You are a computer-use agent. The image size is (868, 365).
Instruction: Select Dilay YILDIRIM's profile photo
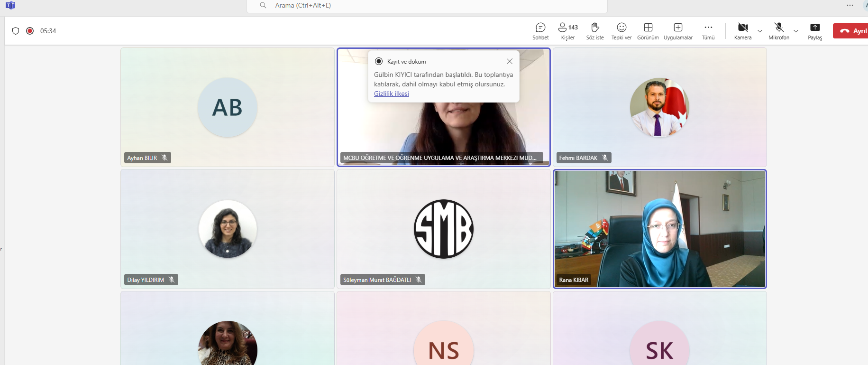[228, 229]
